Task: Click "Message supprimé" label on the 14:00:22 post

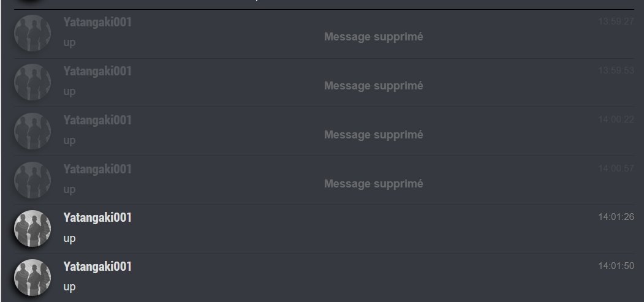Action: (373, 135)
